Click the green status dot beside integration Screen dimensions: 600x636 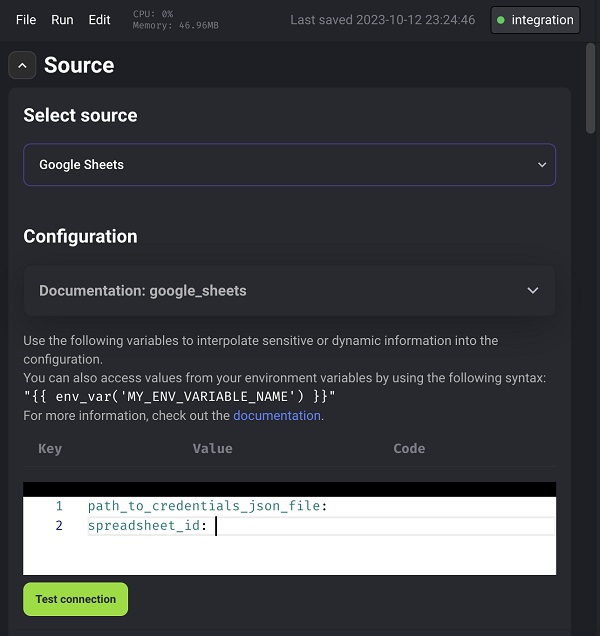click(501, 20)
